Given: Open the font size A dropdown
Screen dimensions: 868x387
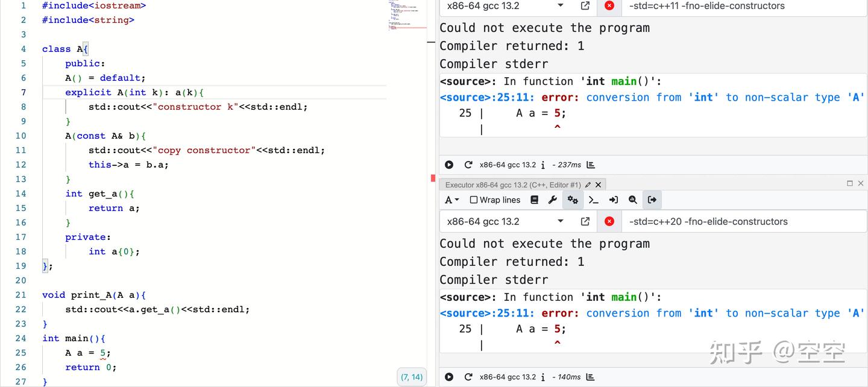Looking at the screenshot, I should pos(452,200).
